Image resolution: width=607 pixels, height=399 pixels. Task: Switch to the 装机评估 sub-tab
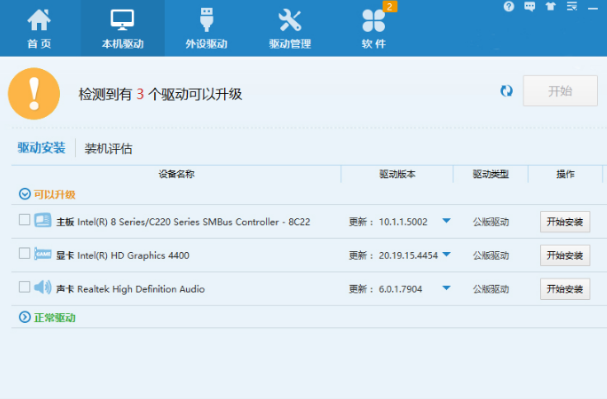[x=108, y=149]
